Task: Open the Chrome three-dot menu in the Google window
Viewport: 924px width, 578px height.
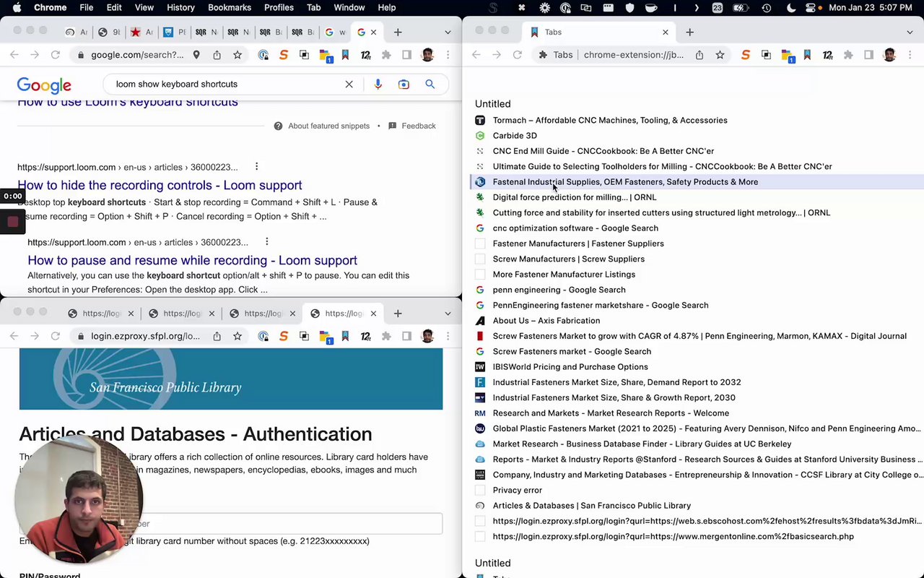Action: tap(448, 55)
